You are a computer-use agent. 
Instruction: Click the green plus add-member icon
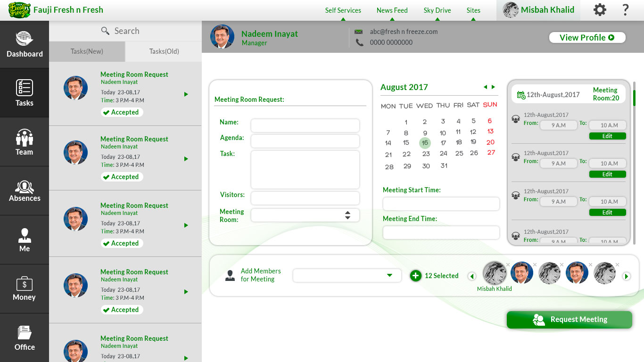(x=415, y=276)
